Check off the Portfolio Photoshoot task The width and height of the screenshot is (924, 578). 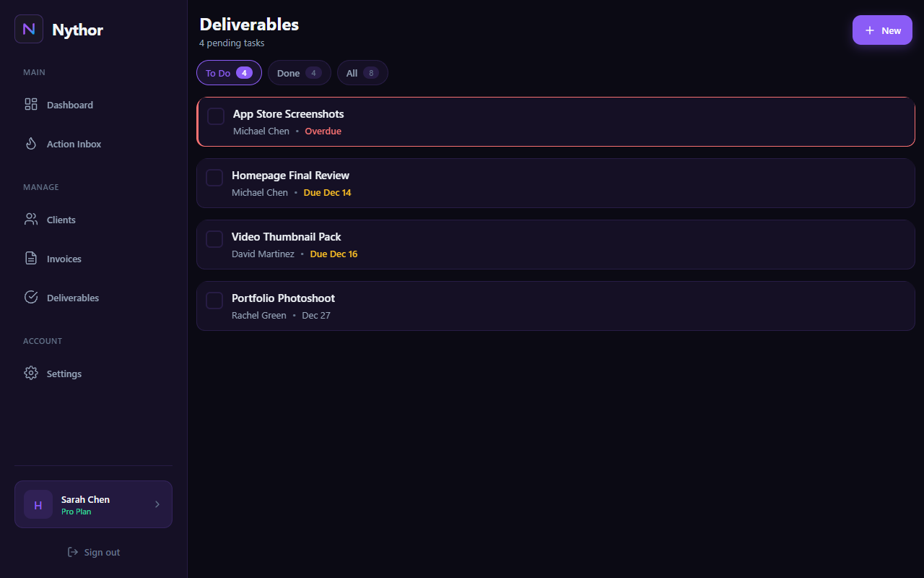214,300
